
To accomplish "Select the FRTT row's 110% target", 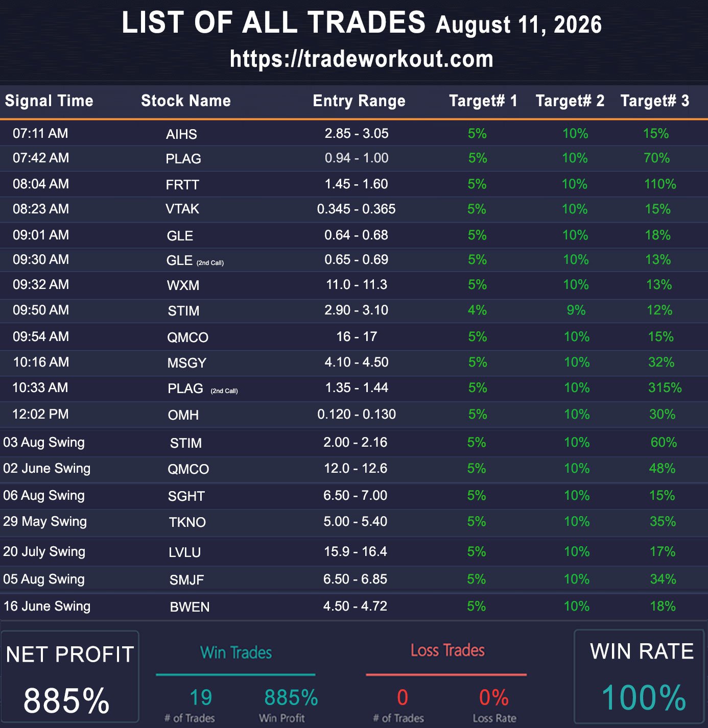I will point(660,184).
